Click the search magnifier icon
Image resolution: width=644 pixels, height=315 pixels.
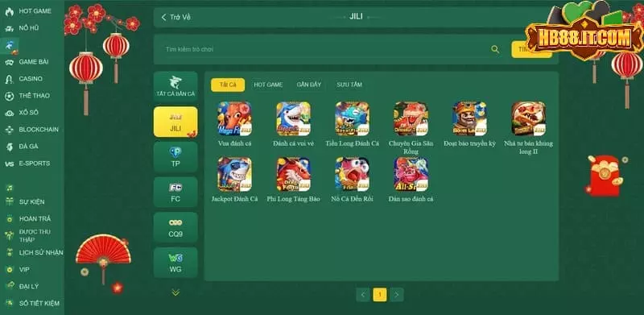tap(495, 49)
